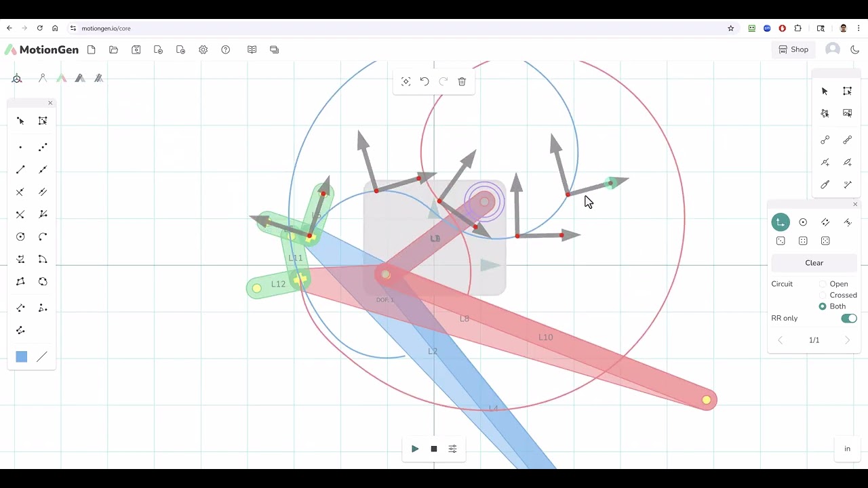The width and height of the screenshot is (868, 488).
Task: Click the link labeled L2
Action: tap(433, 351)
